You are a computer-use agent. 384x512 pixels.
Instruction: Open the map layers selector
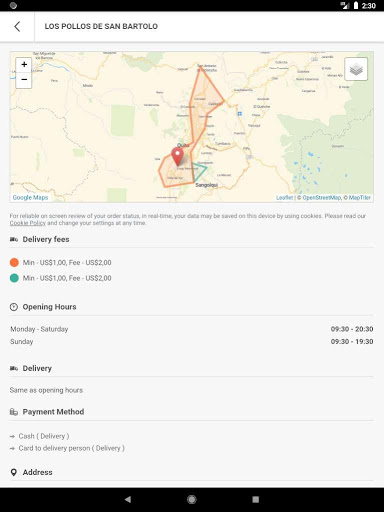pyautogui.click(x=356, y=69)
